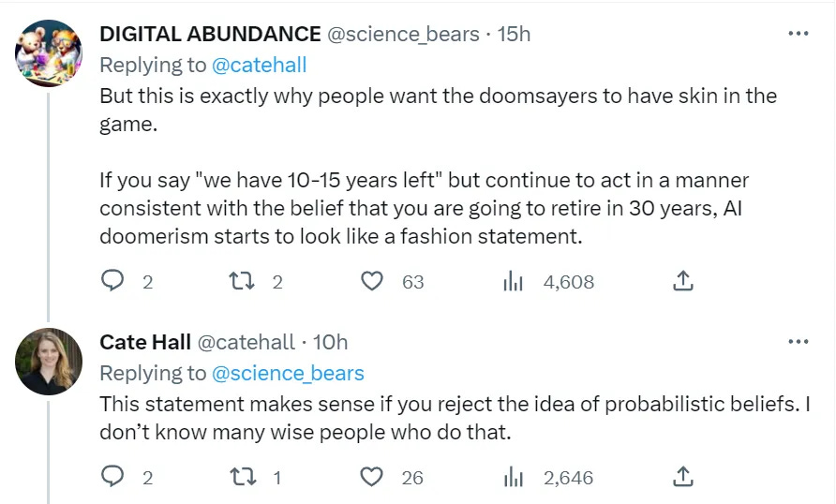Reply to Cate Hall's tweet
Viewport: 836px width, 504px height.
point(112,477)
